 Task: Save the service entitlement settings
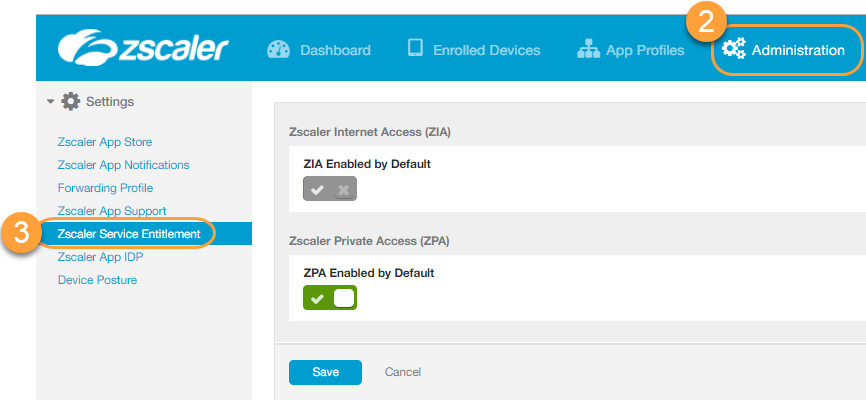click(x=325, y=372)
